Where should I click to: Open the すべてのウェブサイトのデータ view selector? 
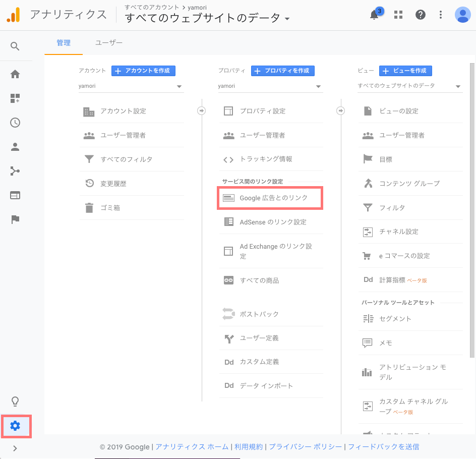pyautogui.click(x=207, y=18)
